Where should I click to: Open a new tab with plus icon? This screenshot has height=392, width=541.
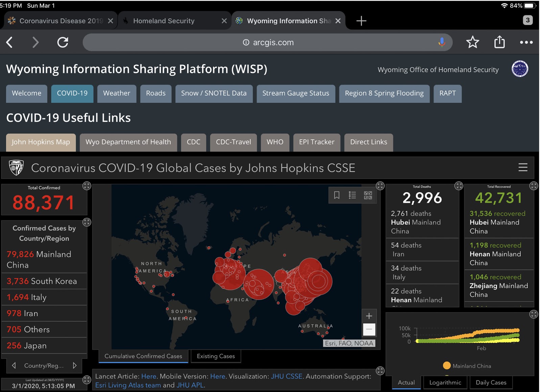(361, 21)
